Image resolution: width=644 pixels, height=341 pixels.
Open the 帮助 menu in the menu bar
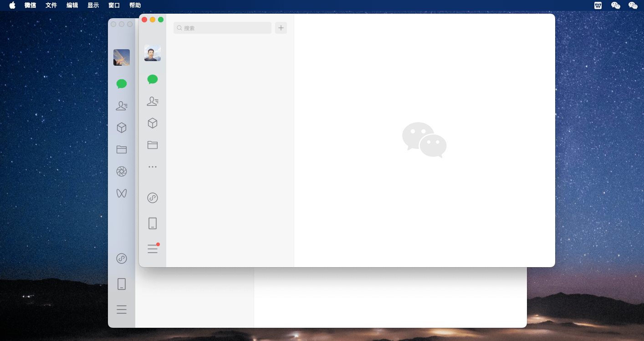pyautogui.click(x=135, y=5)
